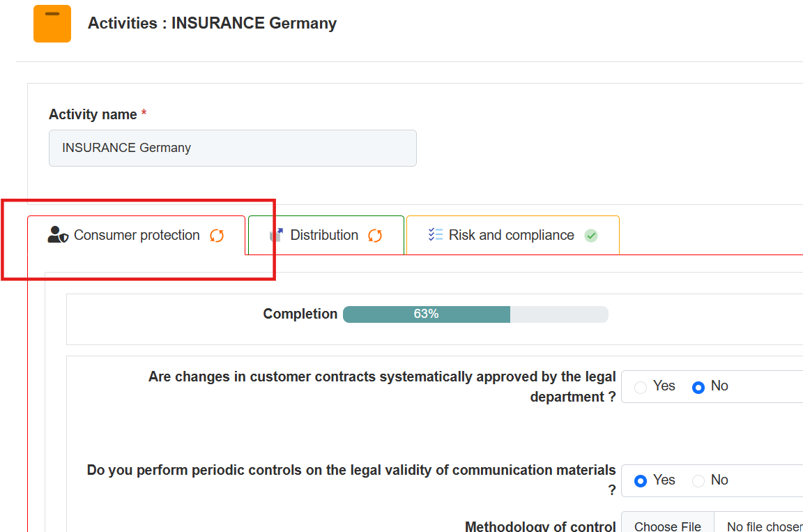Screen dimensions: 803x532
Task: Select No for legal department contract approval
Action: pos(698,387)
